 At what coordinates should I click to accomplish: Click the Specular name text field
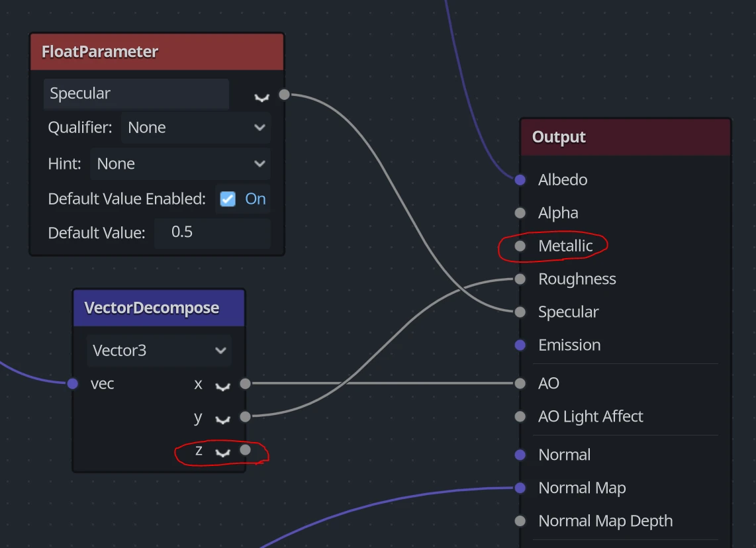coord(136,93)
